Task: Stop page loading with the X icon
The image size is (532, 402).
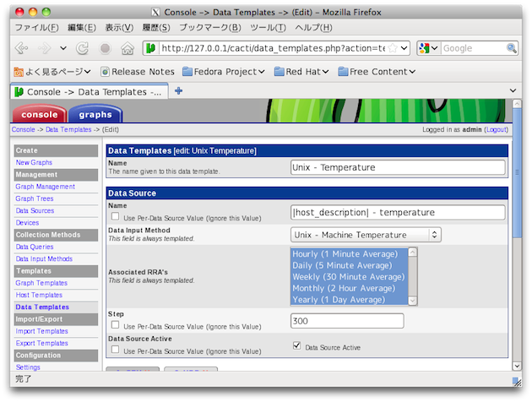Action: (x=105, y=48)
